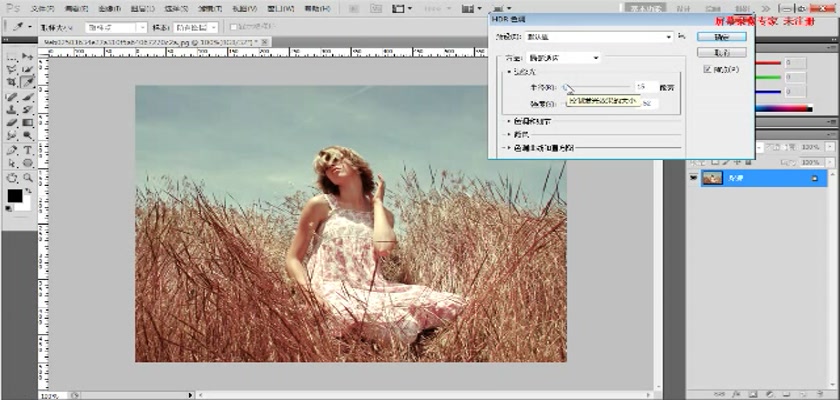840x400 pixels.
Task: Select the Rectangular Marquee tool
Action: click(x=11, y=57)
